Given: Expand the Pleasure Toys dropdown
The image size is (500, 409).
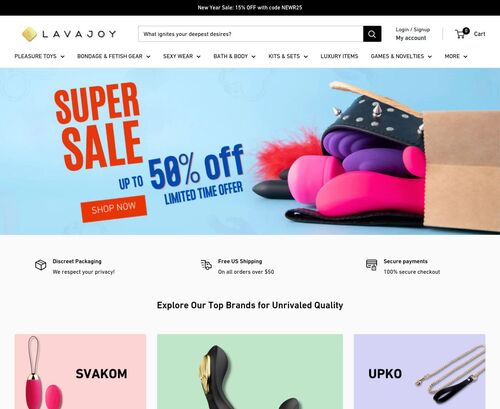Looking at the screenshot, I should 39,56.
